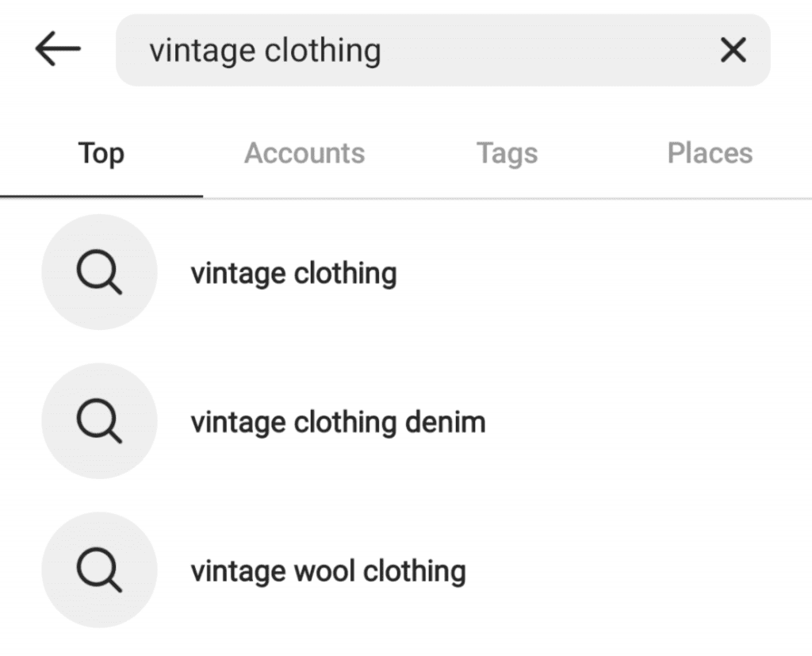The height and width of the screenshot is (656, 812).
Task: Tap magnifier icon beside 'vintage clothing' suggestion
Action: tap(99, 275)
